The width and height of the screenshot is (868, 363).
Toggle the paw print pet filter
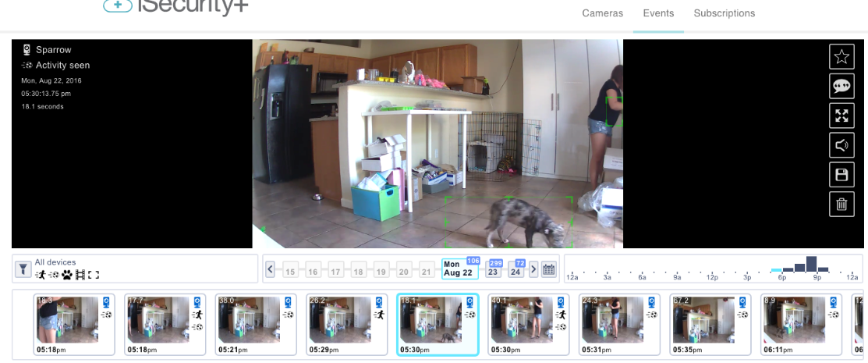click(x=66, y=275)
